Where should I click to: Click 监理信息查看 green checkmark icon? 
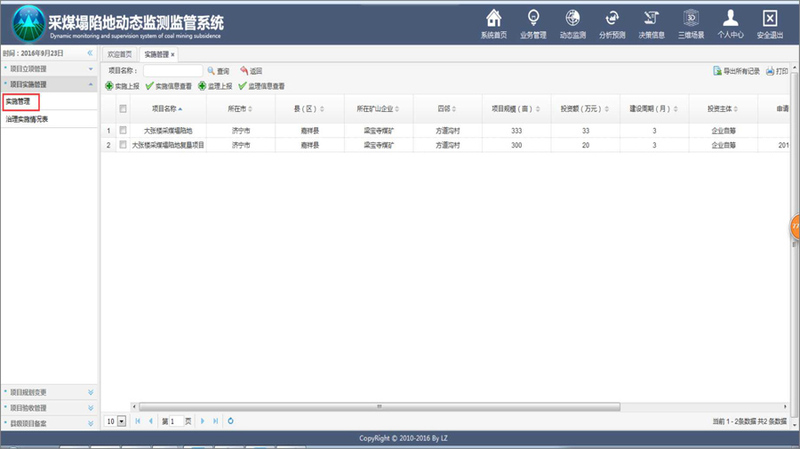coord(242,86)
